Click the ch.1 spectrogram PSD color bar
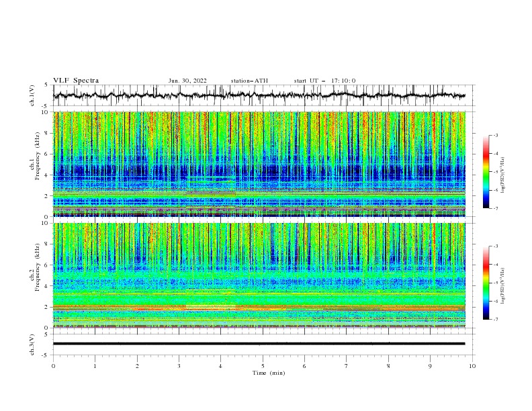 486,172
